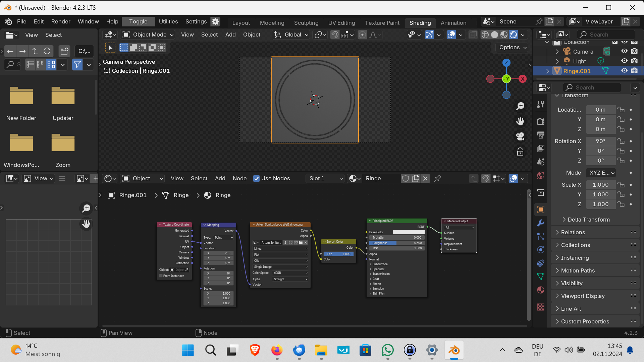644x362 pixels.
Task: Click the Toggle button in top bar
Action: pos(138,21)
